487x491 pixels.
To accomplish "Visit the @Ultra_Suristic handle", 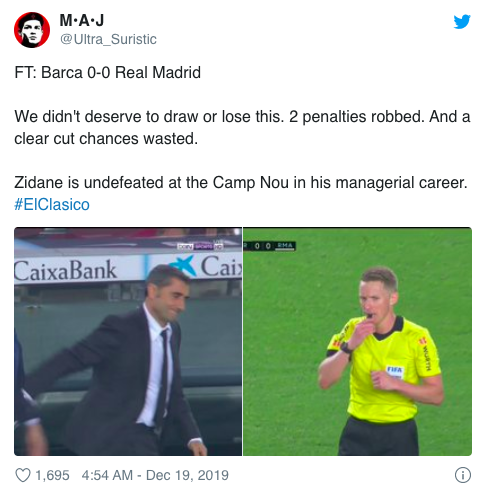I will click(108, 39).
